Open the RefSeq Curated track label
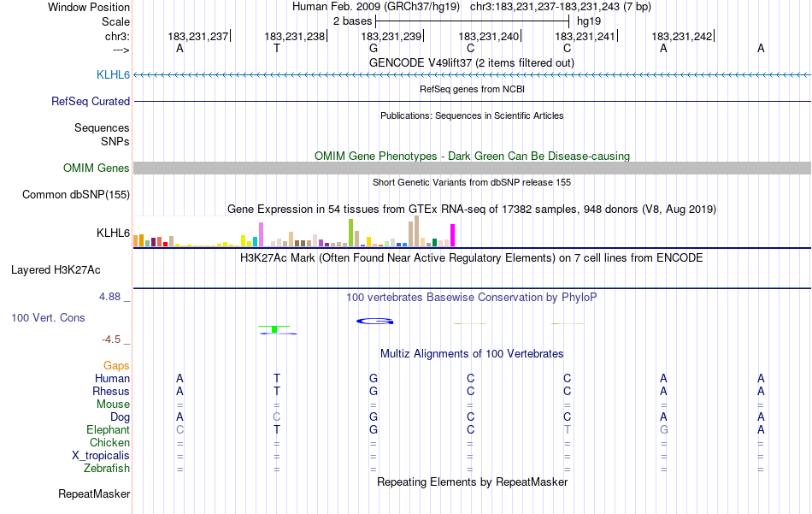Viewport: 812px width, 514px height. [91, 101]
